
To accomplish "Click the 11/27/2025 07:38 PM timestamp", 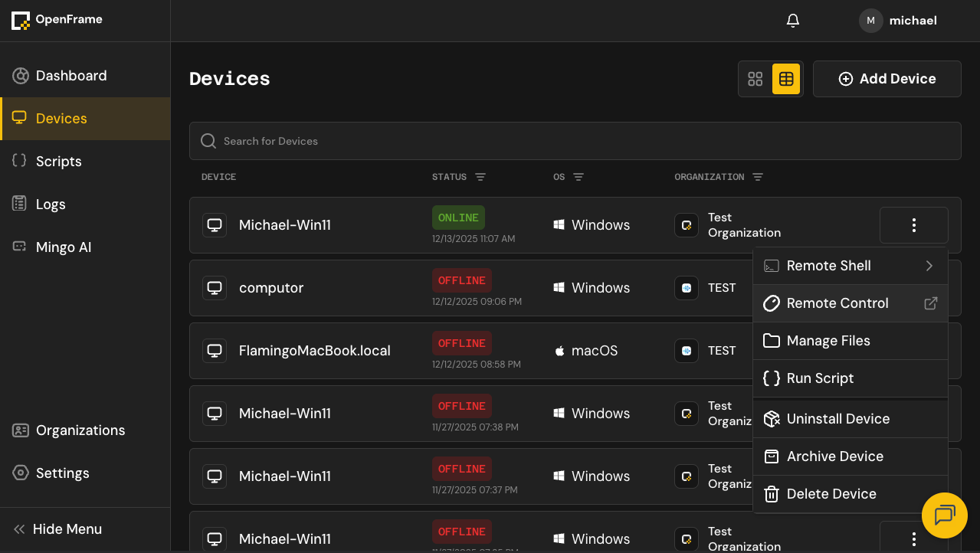I will pos(475,427).
